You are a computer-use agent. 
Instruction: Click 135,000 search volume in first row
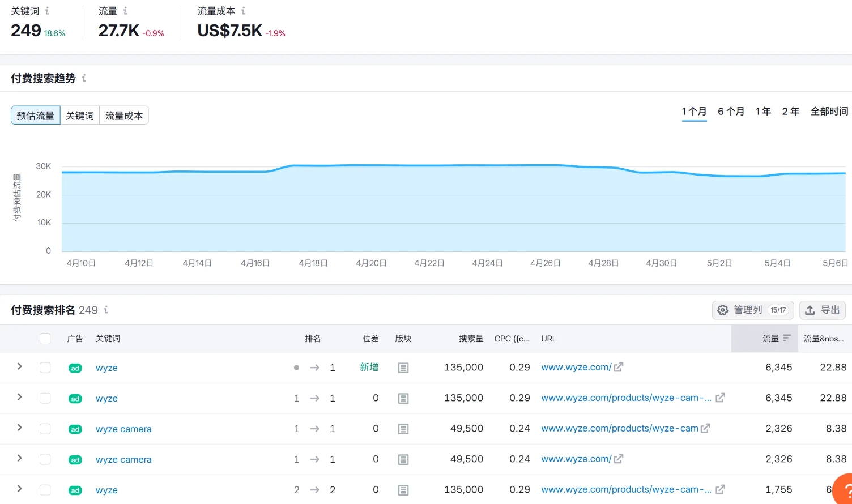464,367
